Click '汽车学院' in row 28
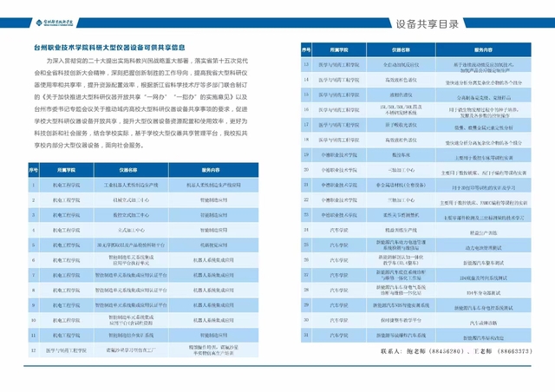Image resolution: width=555 pixels, height=392 pixels. pyautogui.click(x=339, y=290)
